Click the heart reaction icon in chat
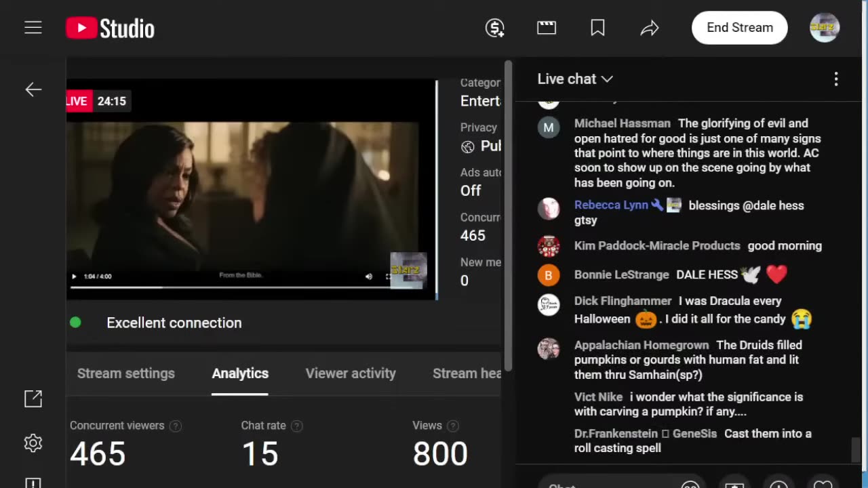 tap(823, 485)
